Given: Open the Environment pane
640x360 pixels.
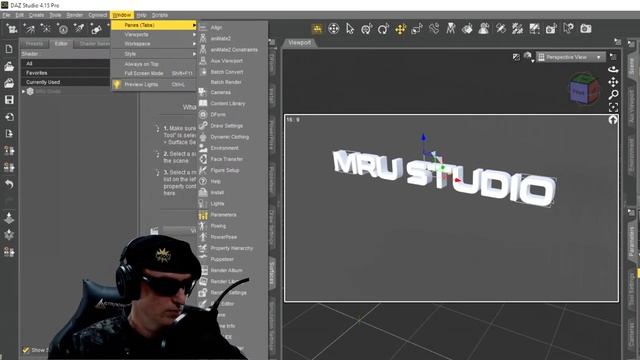Looking at the screenshot, I should (x=232, y=148).
